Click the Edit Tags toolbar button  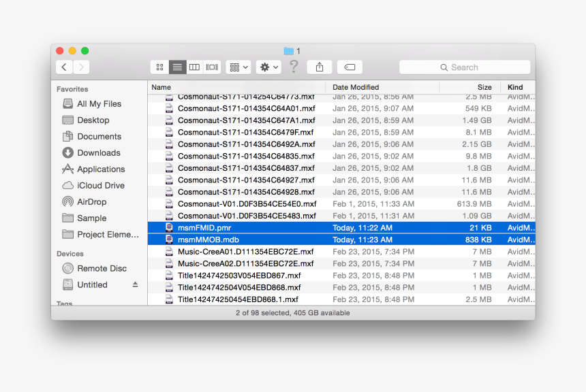pos(350,67)
